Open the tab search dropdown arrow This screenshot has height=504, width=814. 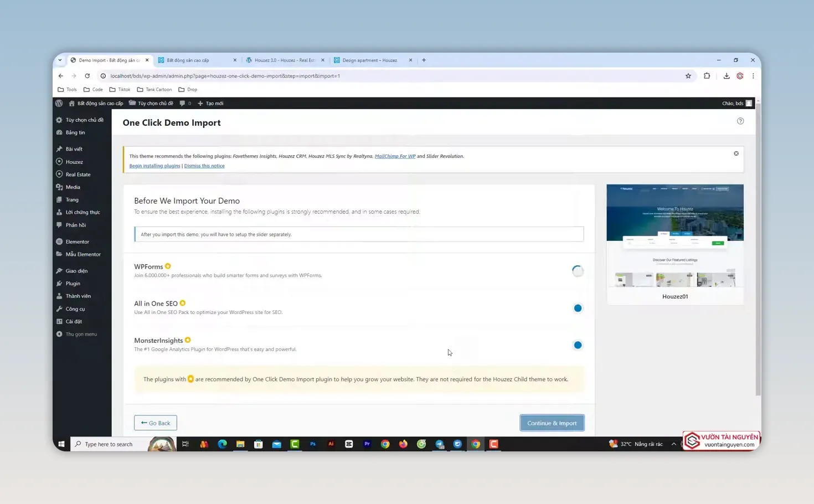[x=60, y=60]
